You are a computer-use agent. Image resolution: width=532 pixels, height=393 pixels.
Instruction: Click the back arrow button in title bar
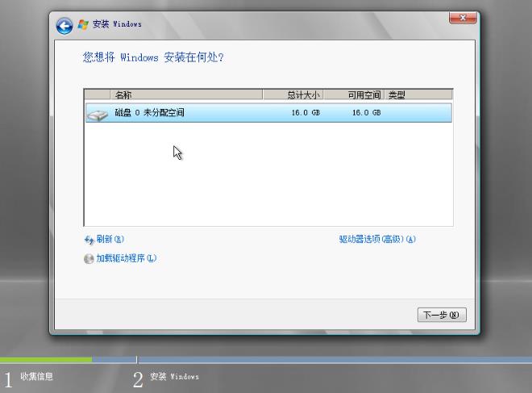click(64, 25)
